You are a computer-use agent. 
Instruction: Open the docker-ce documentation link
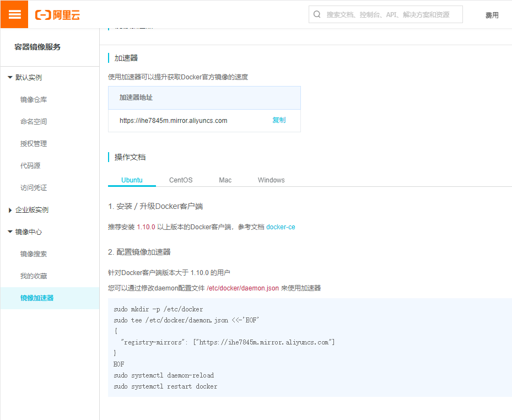(281, 227)
